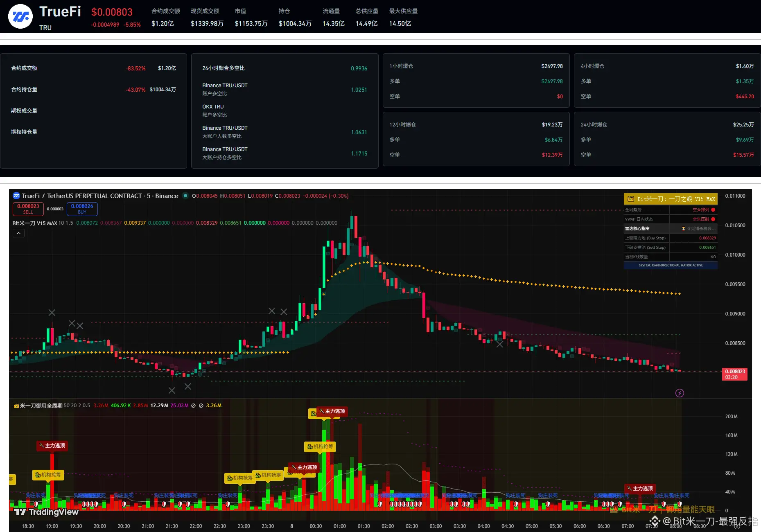Click the 主力逃顶 label above the 19:00 bar
The image size is (761, 532).
[52, 446]
